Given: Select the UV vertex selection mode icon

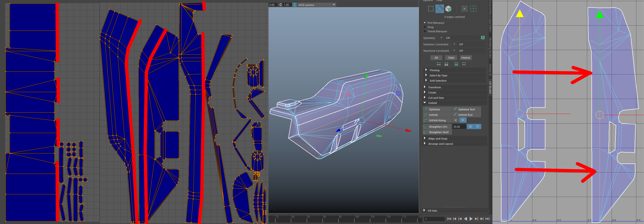Looking at the screenshot, I should (x=431, y=9).
